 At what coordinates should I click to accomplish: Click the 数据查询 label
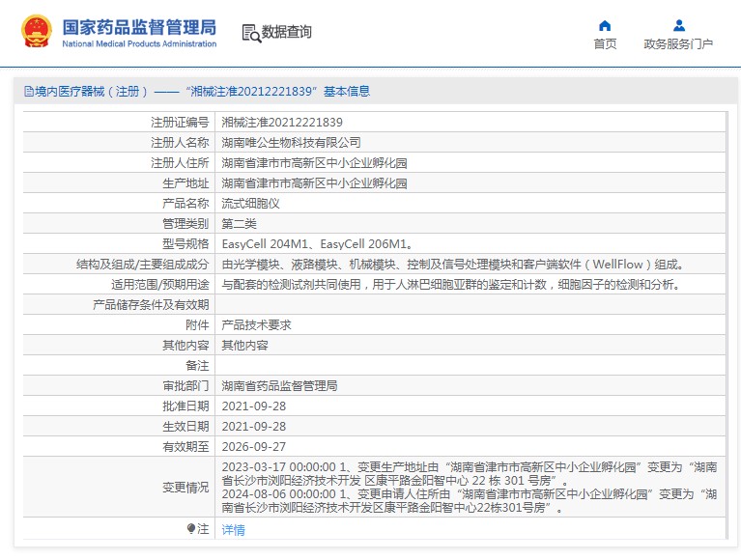[286, 32]
